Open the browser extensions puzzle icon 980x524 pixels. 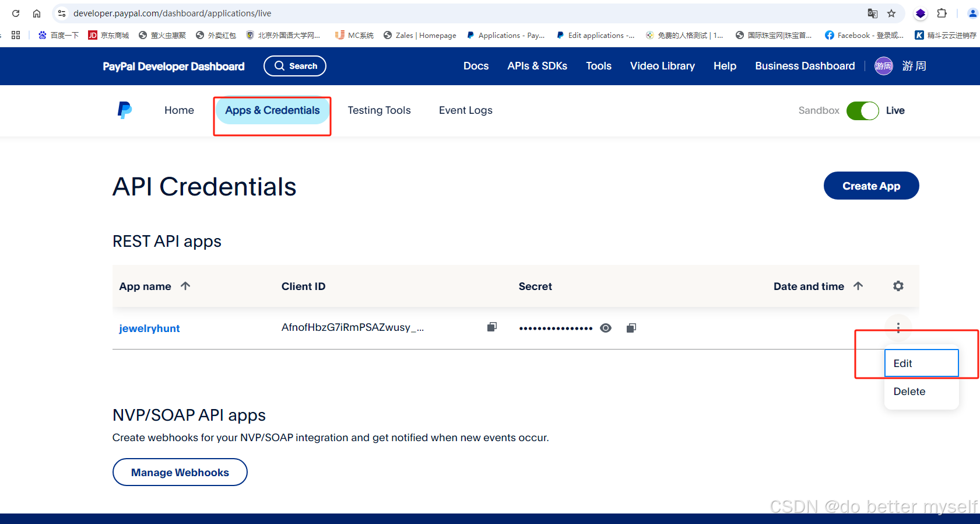(942, 13)
